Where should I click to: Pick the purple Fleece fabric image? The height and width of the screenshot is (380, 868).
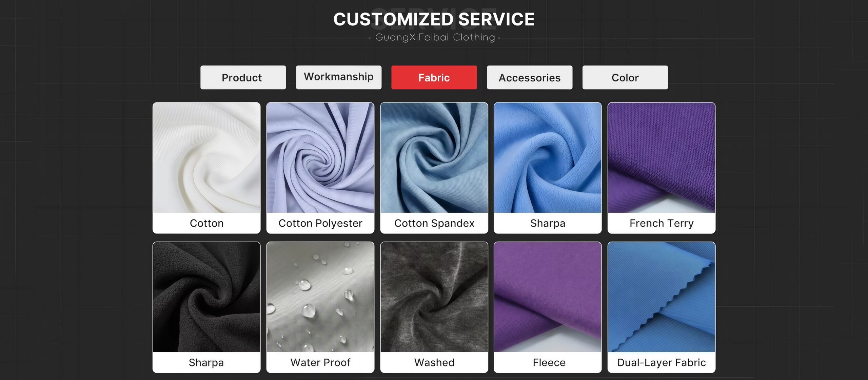tap(548, 297)
